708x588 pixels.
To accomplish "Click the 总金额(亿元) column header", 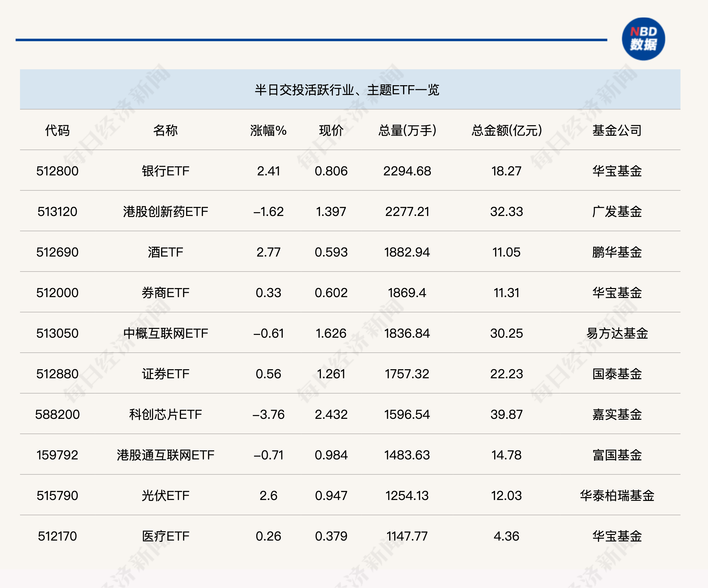I will 506,130.
